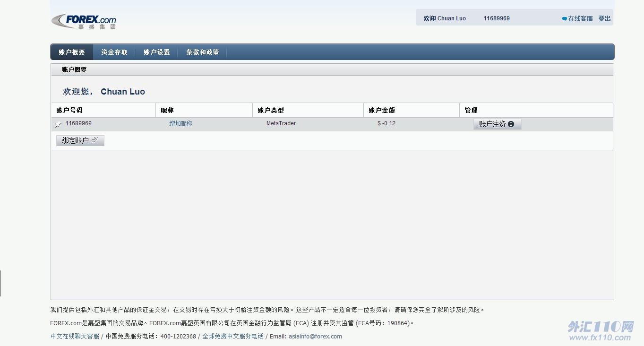Open the 账户概要 tab
Screen dimensions: 644x346
[72, 52]
